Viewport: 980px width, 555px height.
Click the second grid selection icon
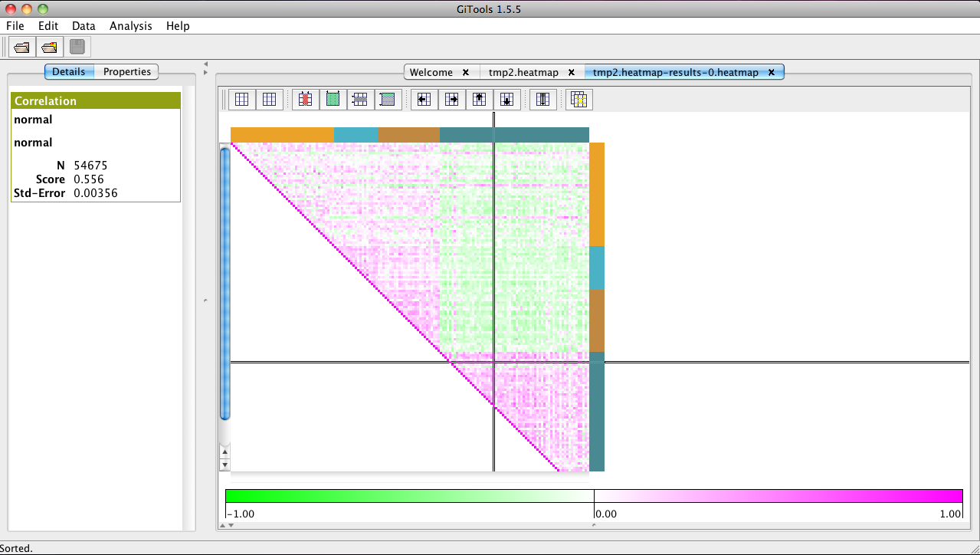(x=268, y=99)
